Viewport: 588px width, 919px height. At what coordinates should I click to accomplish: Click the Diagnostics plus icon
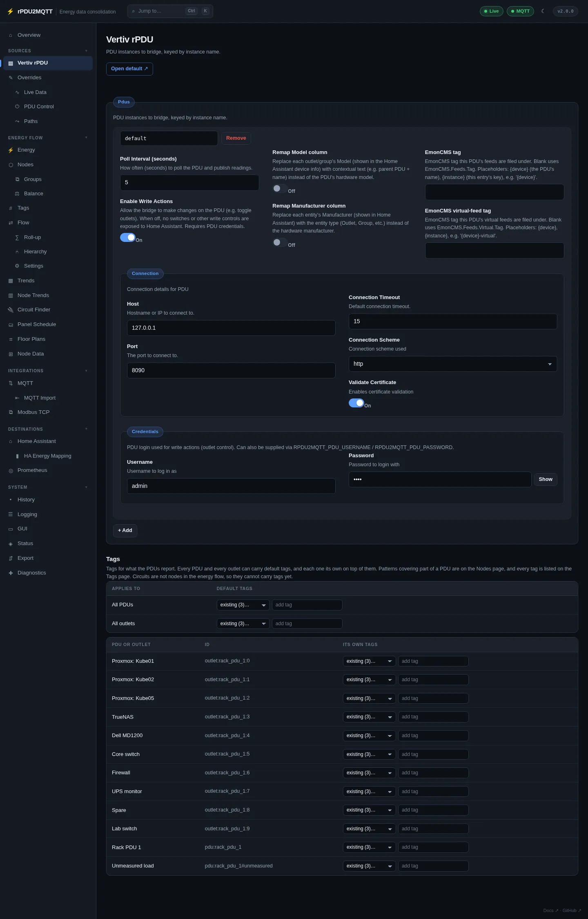[x=11, y=573]
